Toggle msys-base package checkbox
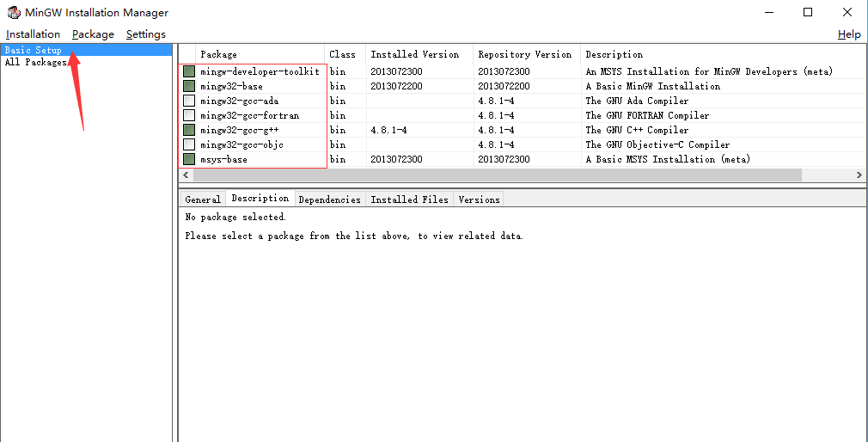This screenshot has width=868, height=442. (x=189, y=159)
